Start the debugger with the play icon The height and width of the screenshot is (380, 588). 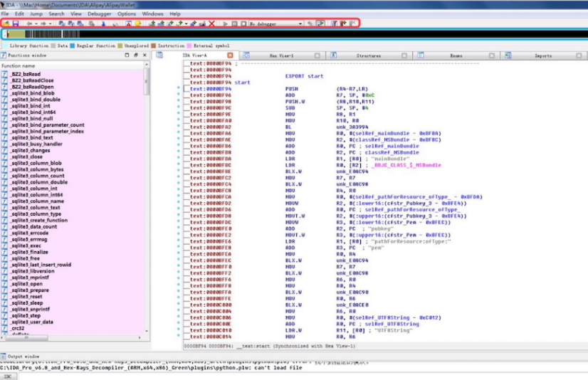226,23
